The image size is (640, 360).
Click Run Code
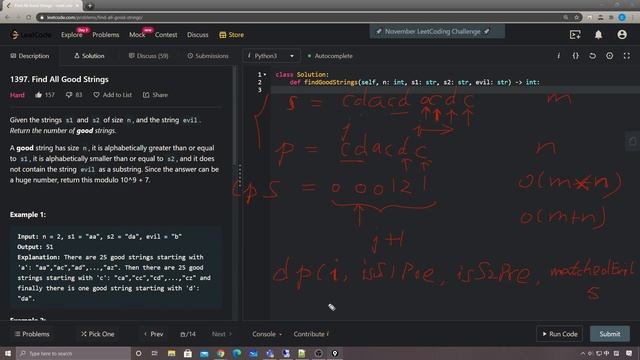[559, 334]
